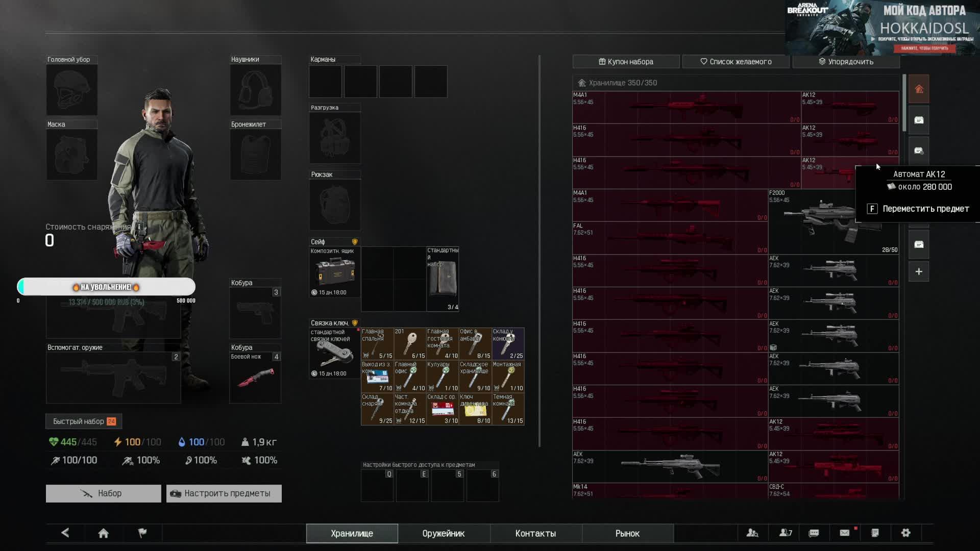Switch to the Рынок tab
The image size is (980, 551).
(x=627, y=534)
